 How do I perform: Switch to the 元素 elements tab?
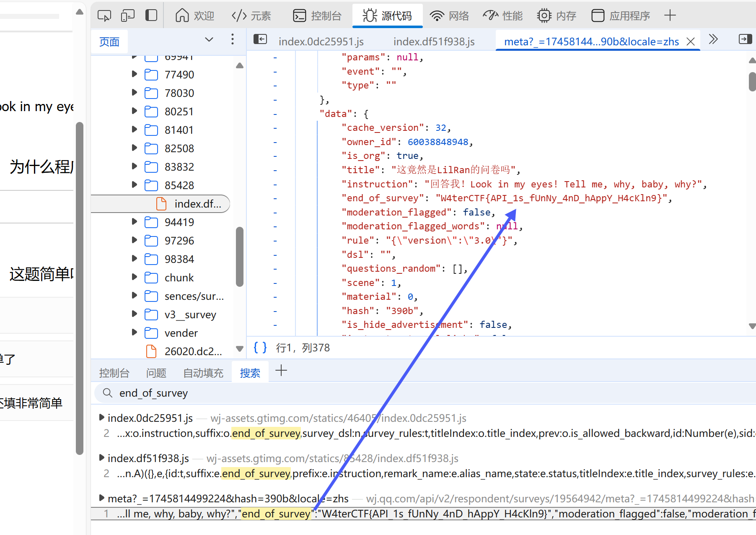251,16
